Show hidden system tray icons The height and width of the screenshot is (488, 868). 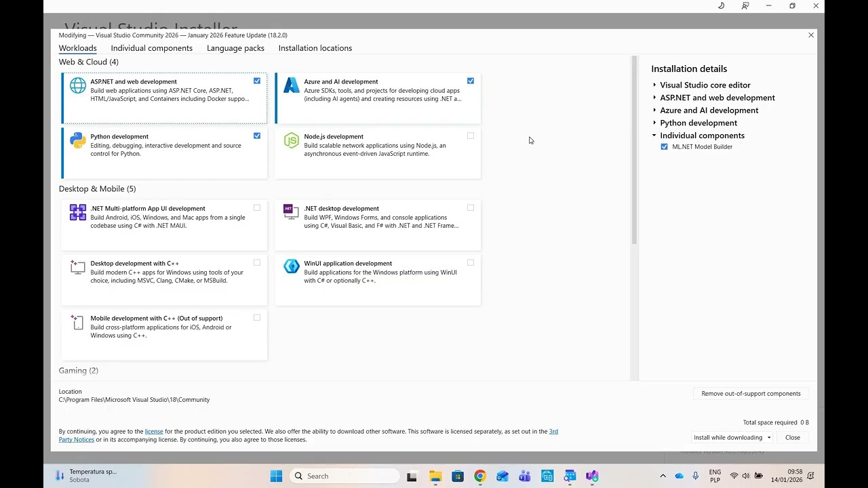(663, 476)
